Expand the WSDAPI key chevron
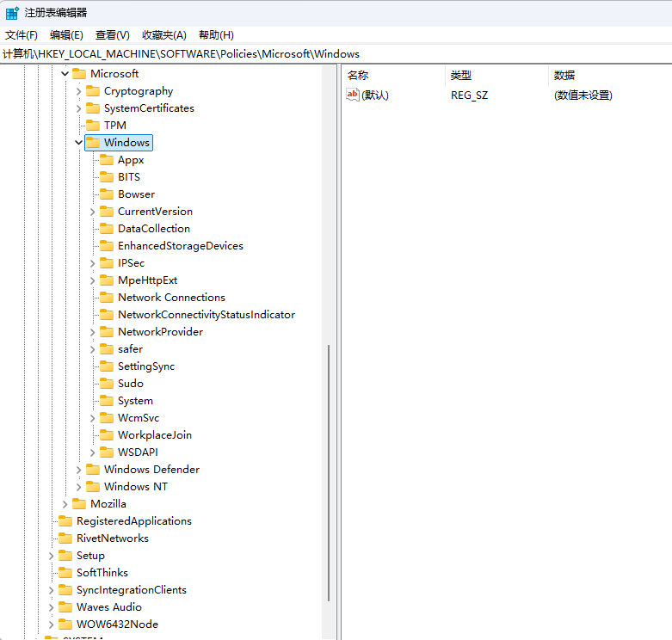 point(92,452)
